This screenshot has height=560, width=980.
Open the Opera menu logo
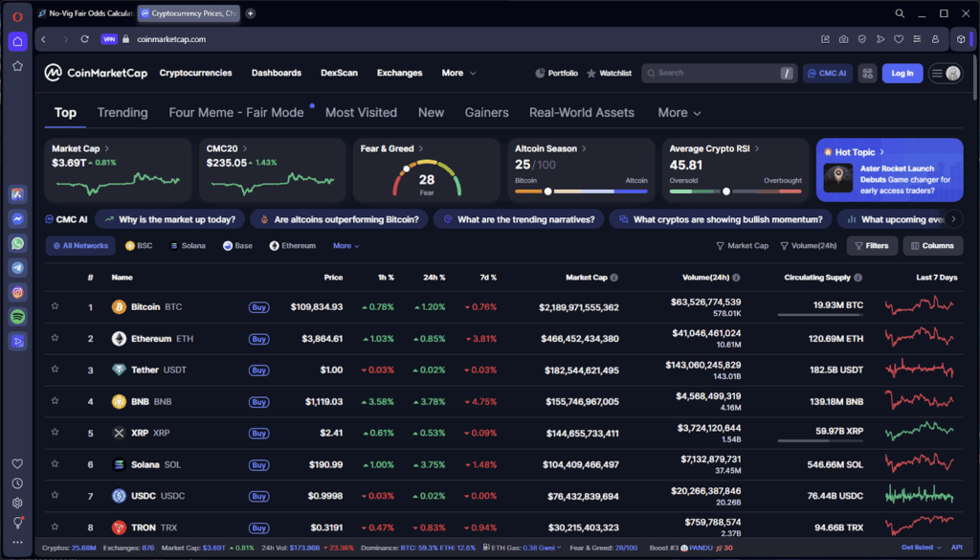point(17,17)
